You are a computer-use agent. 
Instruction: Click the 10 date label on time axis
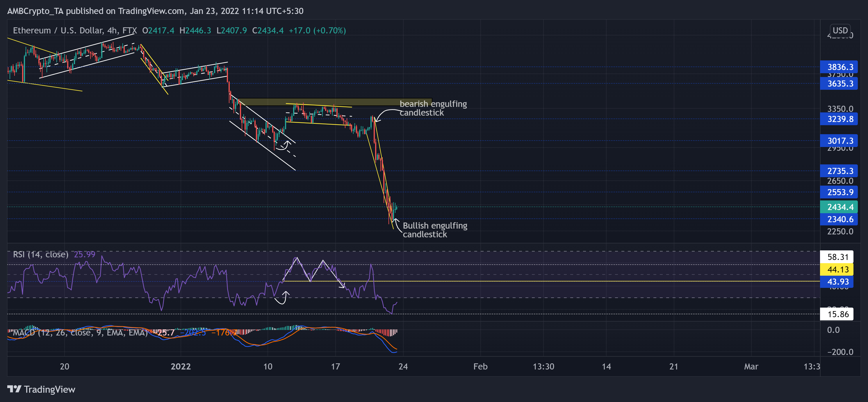[x=268, y=366]
